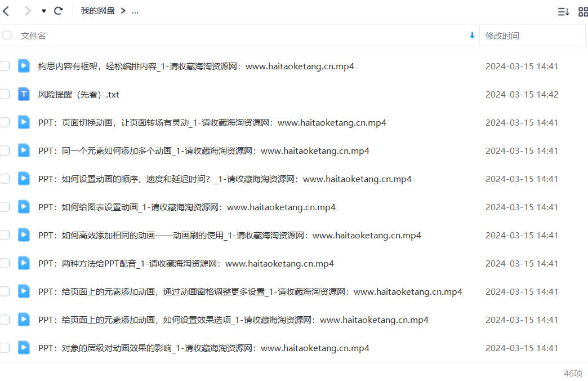
Task: Check the box for 如何设置动画的顺序 video
Action: 5,179
